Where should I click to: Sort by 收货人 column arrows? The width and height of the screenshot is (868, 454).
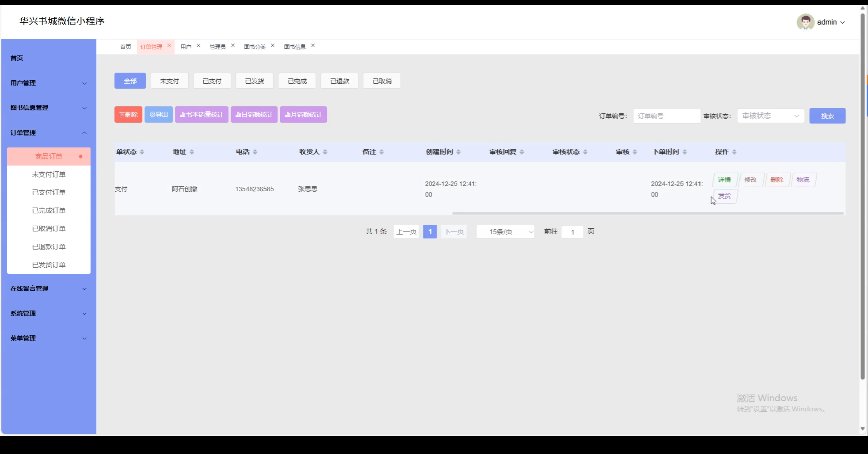pyautogui.click(x=325, y=152)
